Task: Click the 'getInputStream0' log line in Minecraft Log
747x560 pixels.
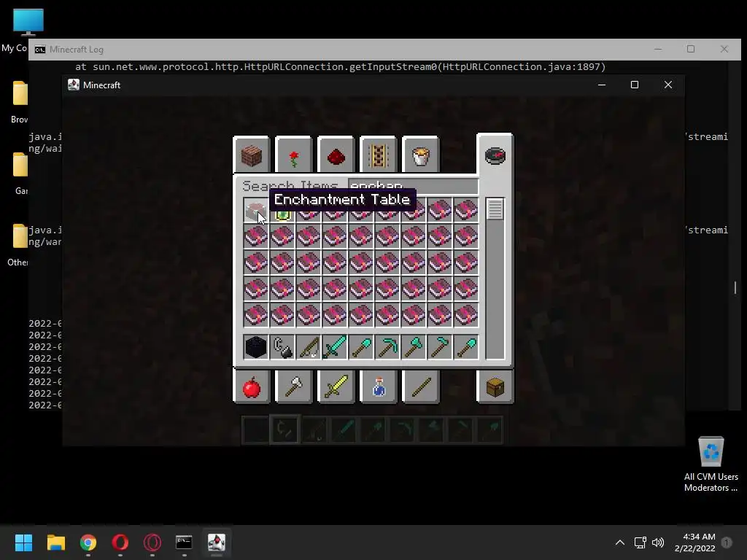Action: 340,66
